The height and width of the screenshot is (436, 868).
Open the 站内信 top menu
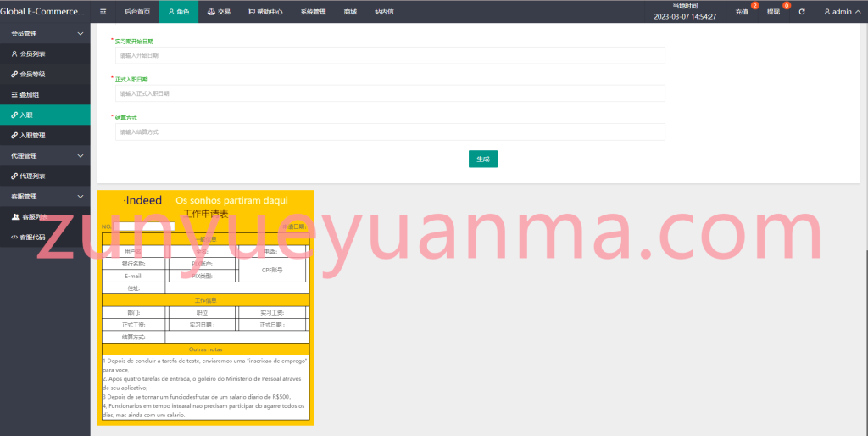point(384,12)
